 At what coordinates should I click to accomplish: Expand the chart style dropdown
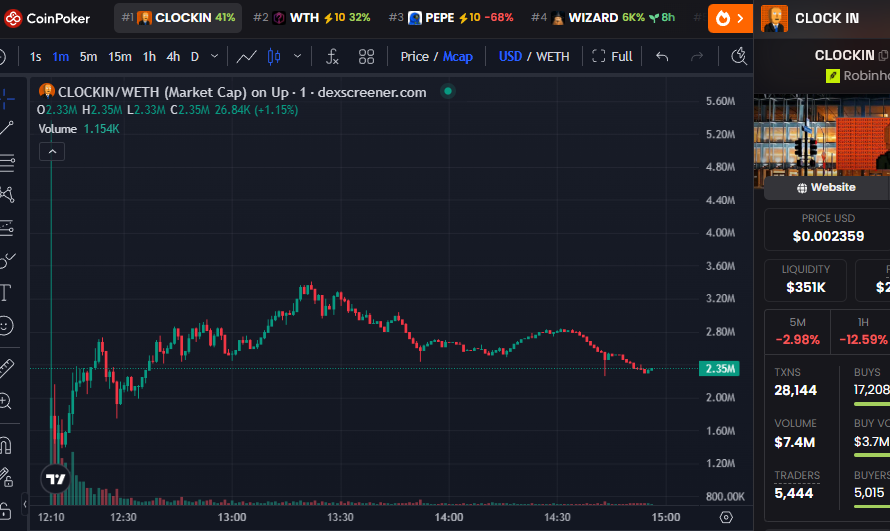click(x=297, y=56)
